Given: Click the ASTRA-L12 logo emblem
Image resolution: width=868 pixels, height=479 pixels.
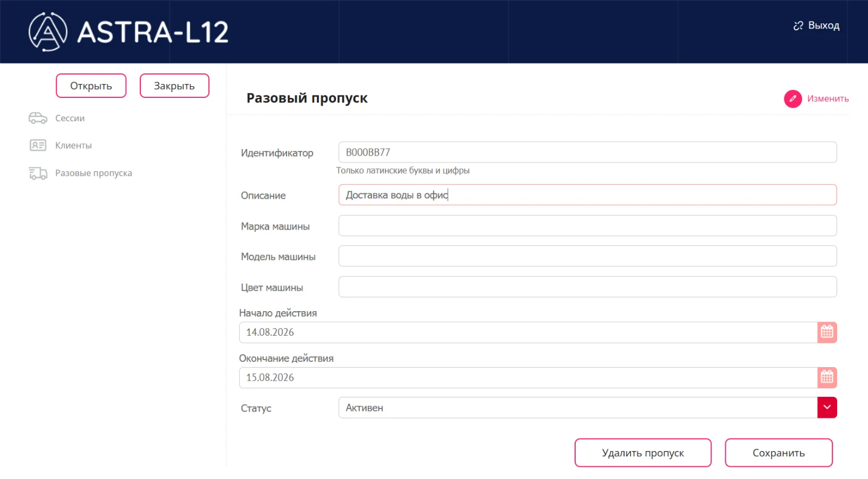Looking at the screenshot, I should tap(48, 31).
